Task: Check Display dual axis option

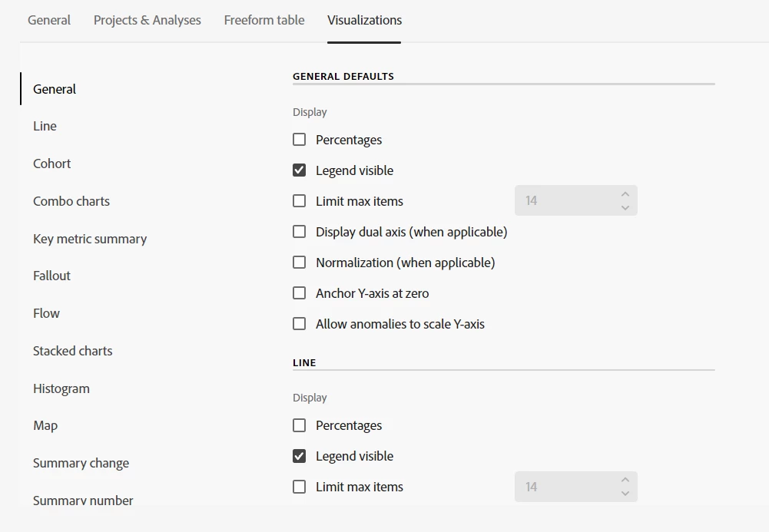Action: (300, 232)
